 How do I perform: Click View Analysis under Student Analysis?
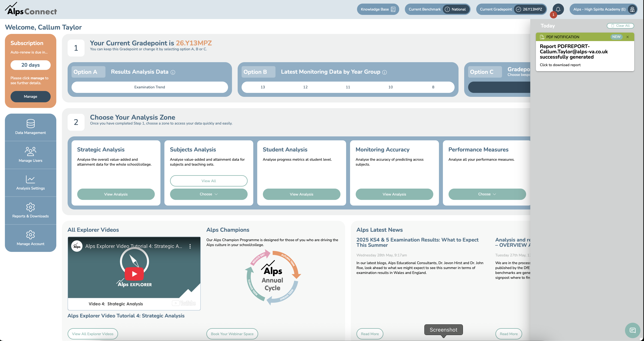click(x=301, y=194)
